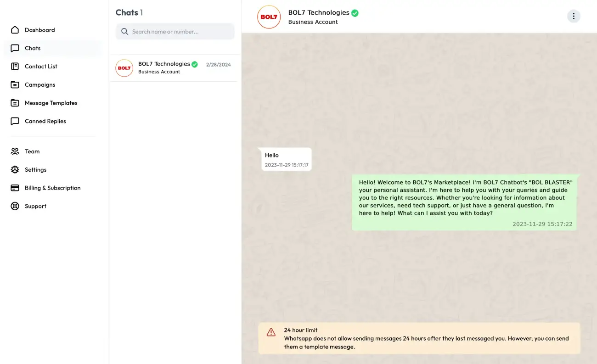Click the Billing & Subscription card icon

(15, 188)
